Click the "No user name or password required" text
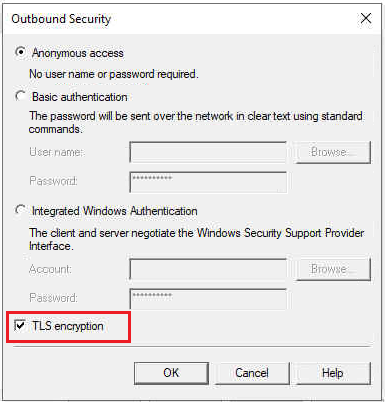Viewport: 385px width, 402px height. click(x=114, y=74)
